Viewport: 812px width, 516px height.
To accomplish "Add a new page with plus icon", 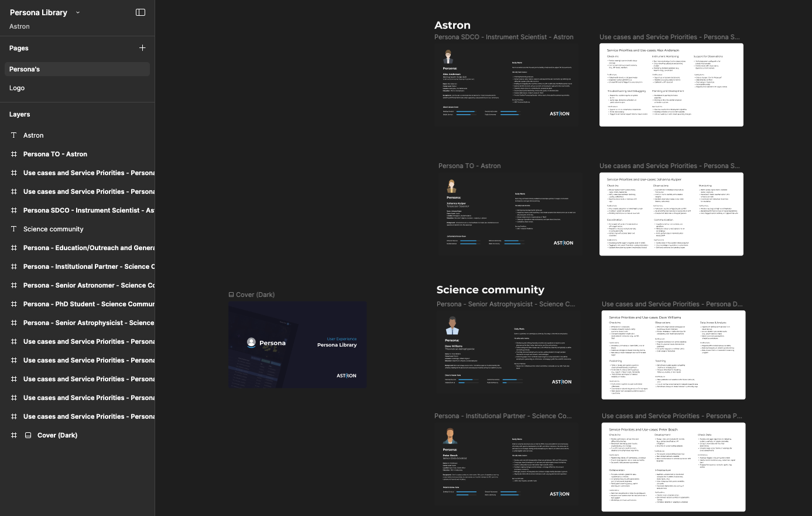I will 142,48.
